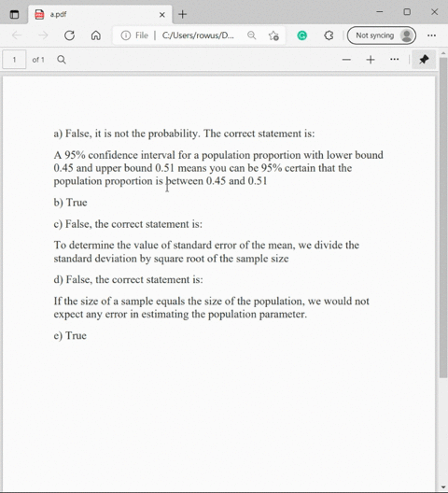This screenshot has width=448, height=493.
Task: Click the vertical scrollbar thumb
Action: (x=443, y=218)
